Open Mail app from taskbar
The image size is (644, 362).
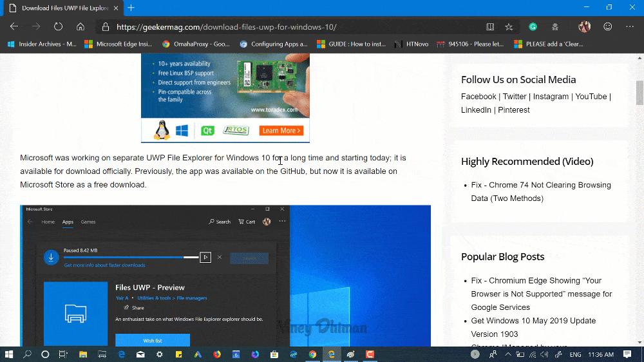[140, 354]
